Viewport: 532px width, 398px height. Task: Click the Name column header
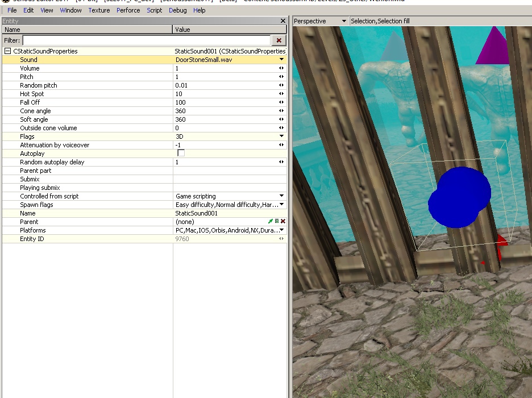tap(88, 30)
